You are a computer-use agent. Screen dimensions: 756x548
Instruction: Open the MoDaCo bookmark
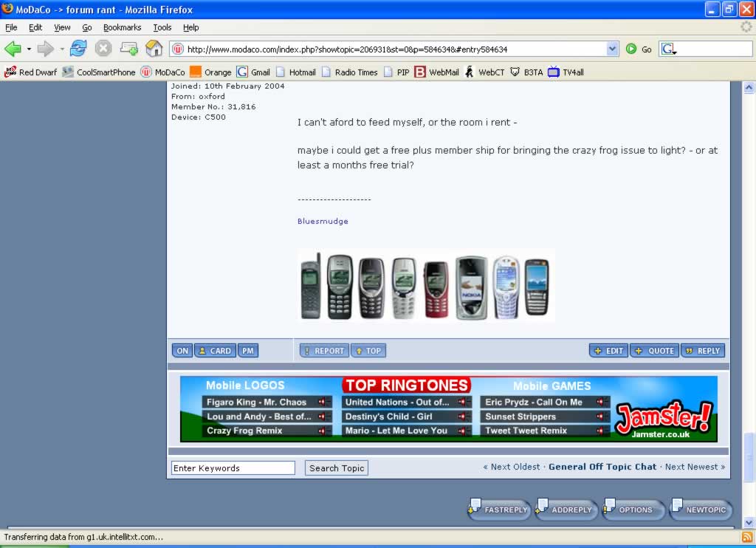pyautogui.click(x=163, y=72)
